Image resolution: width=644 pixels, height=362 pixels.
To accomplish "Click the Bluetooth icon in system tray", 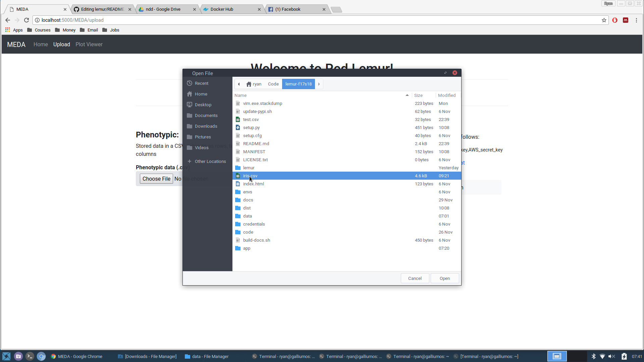I will point(593,356).
